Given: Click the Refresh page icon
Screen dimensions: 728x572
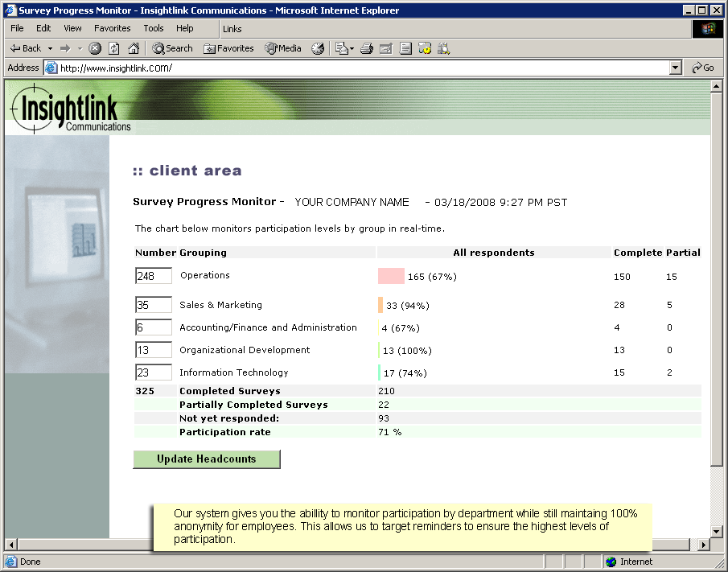Looking at the screenshot, I should click(114, 48).
